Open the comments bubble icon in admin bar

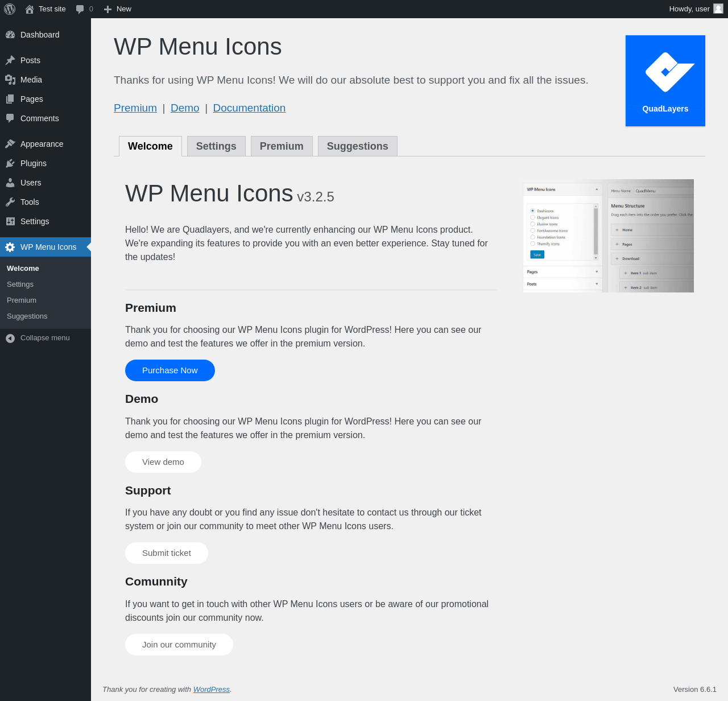click(80, 9)
